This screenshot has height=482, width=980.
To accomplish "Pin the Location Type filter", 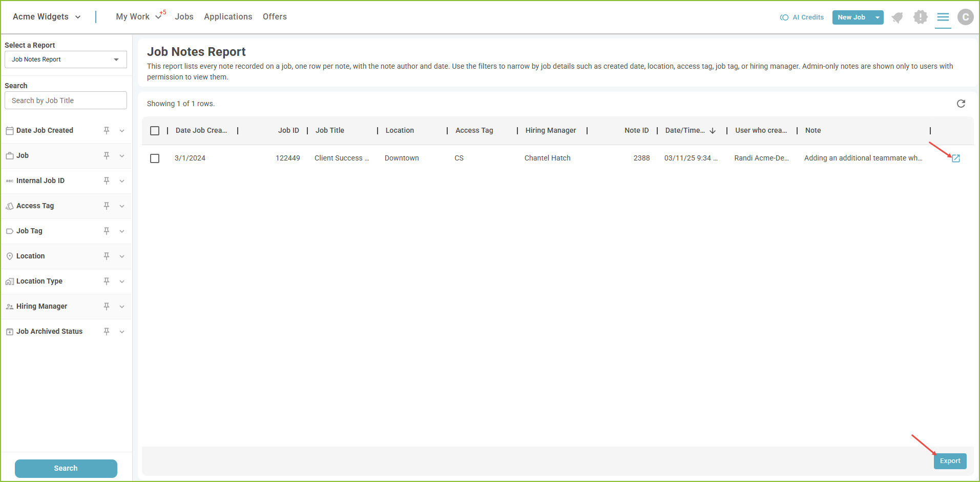I will point(107,281).
